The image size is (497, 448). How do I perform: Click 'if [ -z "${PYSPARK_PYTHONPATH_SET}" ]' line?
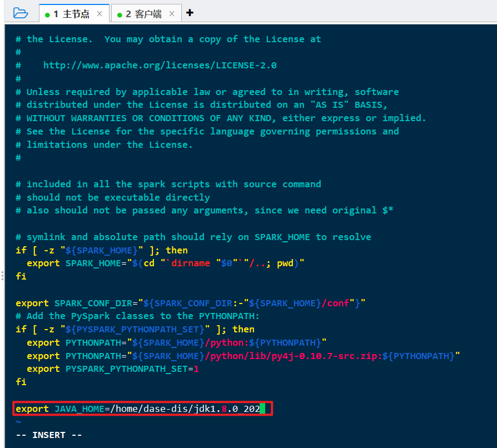pyautogui.click(x=135, y=330)
